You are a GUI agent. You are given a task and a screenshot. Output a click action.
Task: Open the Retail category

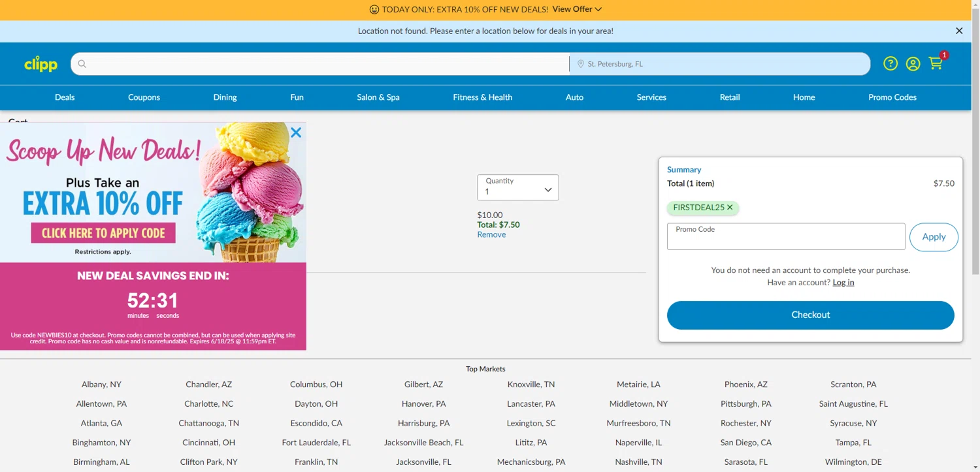tap(730, 97)
